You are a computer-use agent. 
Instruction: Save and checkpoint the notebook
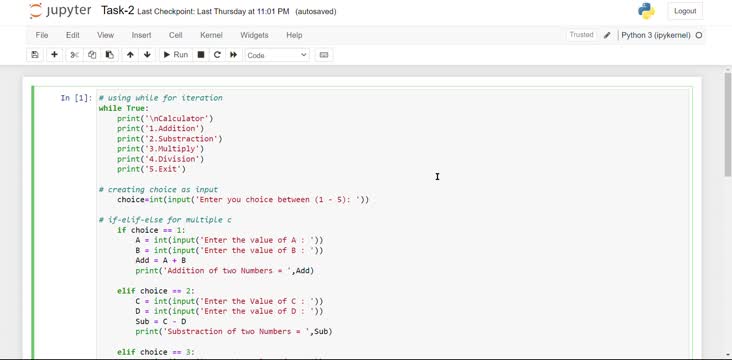[35, 55]
